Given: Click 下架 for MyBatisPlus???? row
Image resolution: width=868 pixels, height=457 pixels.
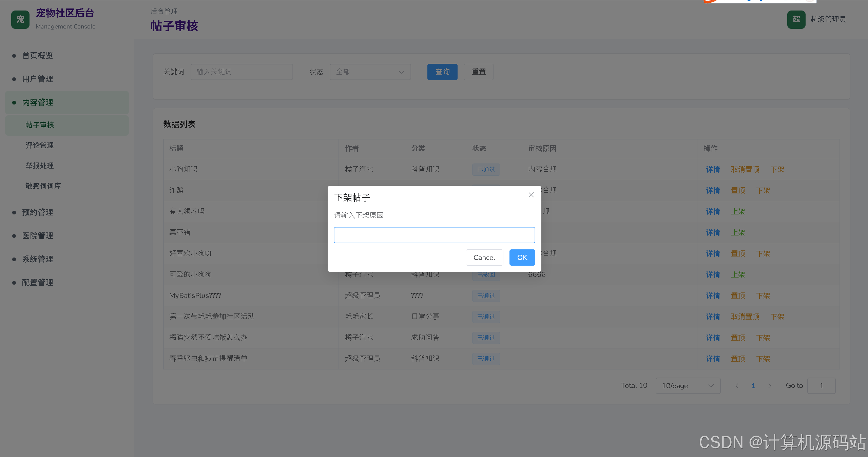Looking at the screenshot, I should [763, 296].
